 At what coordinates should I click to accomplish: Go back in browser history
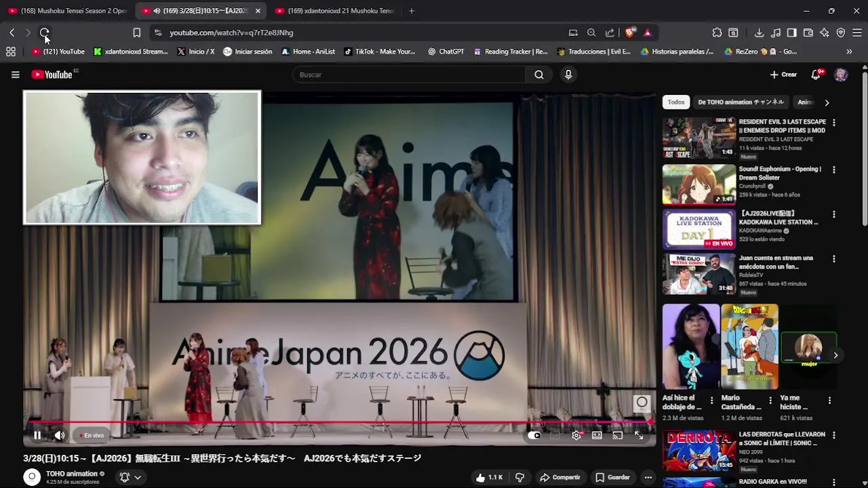12,33
